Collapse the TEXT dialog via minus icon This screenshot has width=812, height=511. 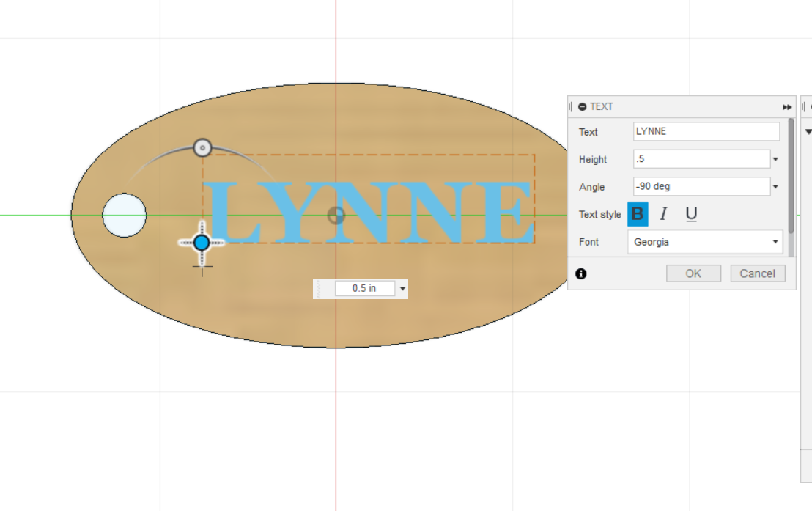582,107
